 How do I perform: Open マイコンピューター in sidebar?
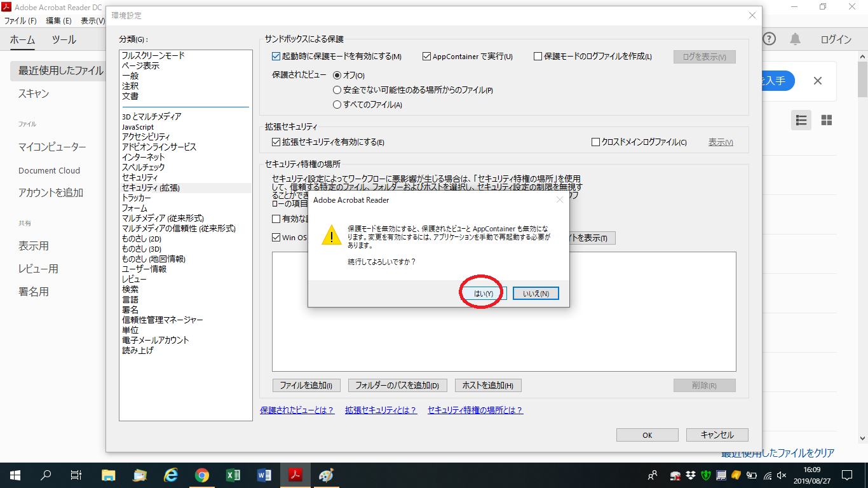click(x=52, y=147)
